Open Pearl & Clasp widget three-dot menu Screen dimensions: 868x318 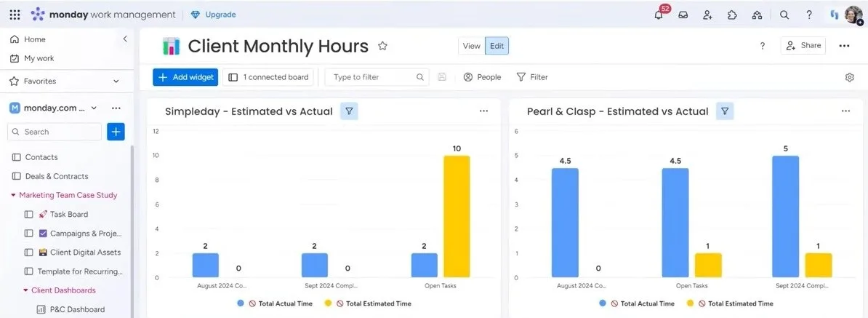click(x=846, y=111)
